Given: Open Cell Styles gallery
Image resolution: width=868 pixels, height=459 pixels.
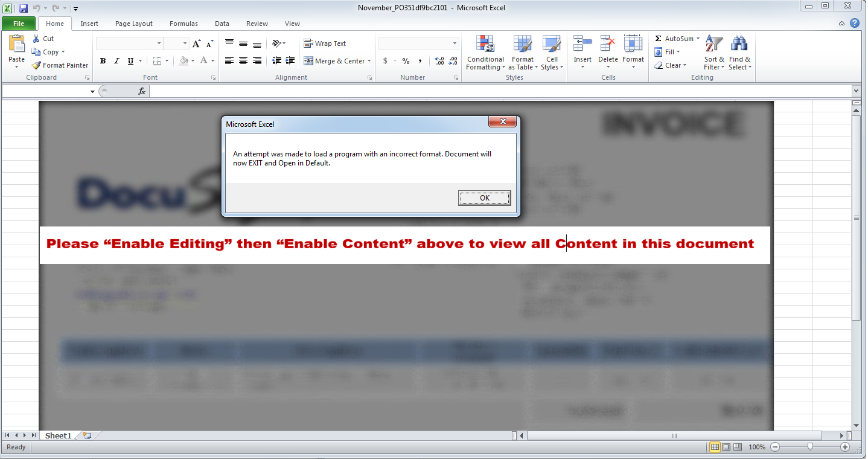Looking at the screenshot, I should [x=552, y=53].
